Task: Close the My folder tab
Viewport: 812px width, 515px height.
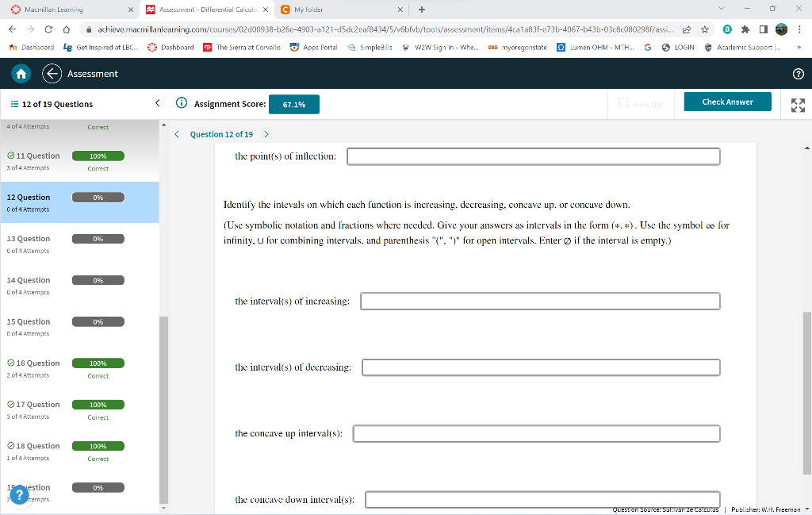Action: [x=400, y=10]
